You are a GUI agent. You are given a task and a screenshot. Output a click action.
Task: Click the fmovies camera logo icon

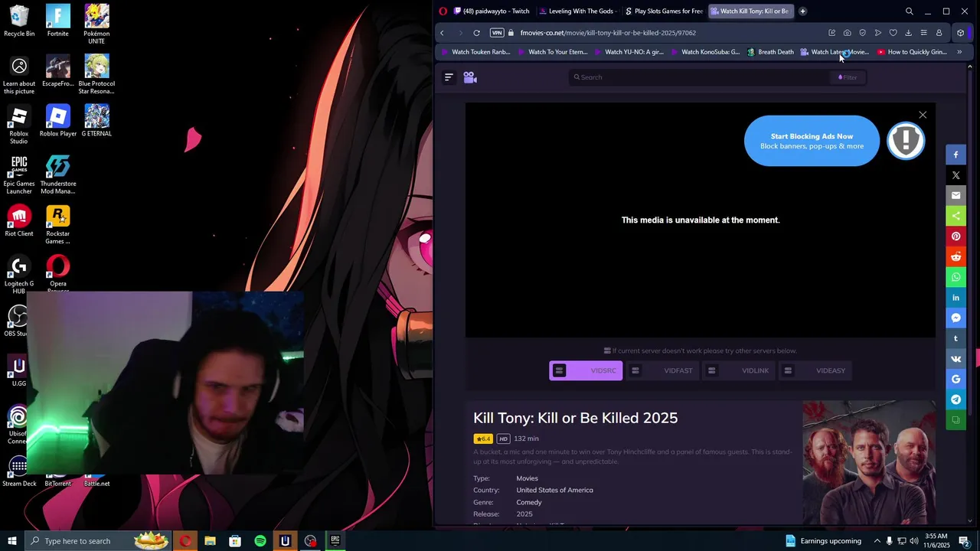pos(470,77)
